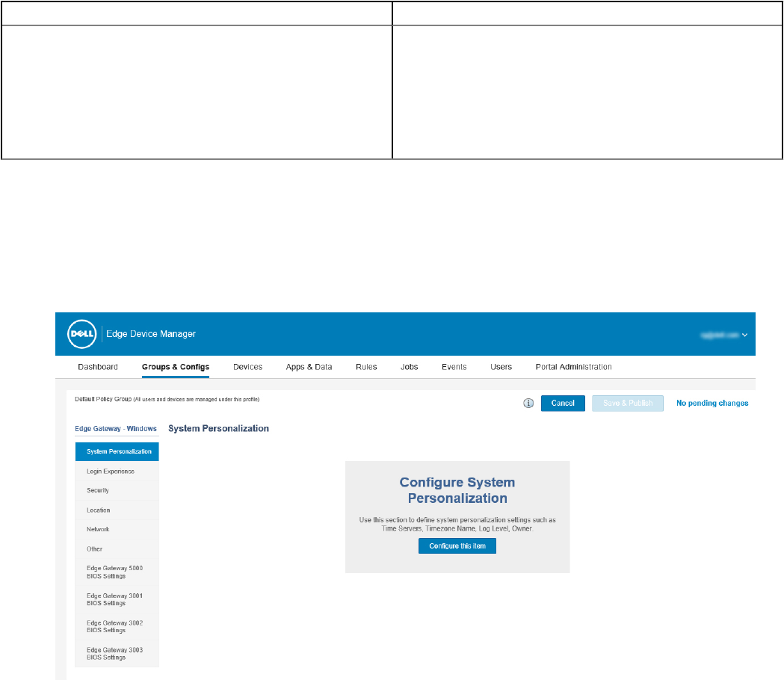Open the Users tab

pos(501,367)
